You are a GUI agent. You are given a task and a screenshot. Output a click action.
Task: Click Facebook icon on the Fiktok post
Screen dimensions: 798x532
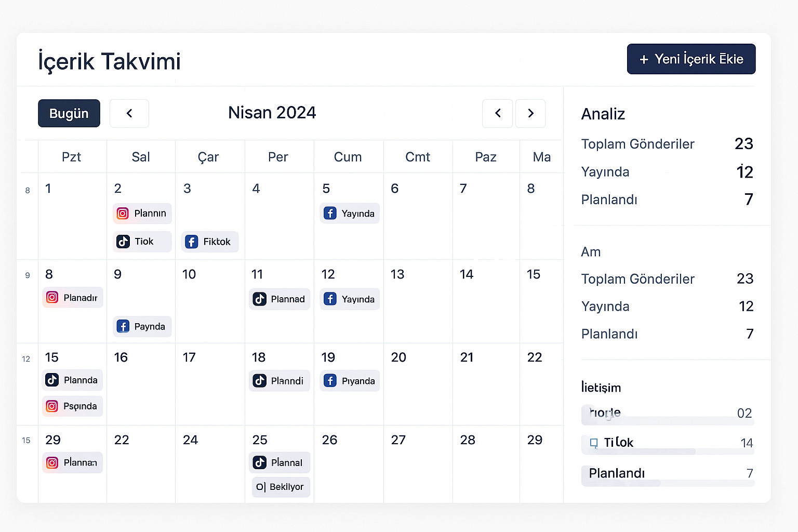[x=192, y=242]
